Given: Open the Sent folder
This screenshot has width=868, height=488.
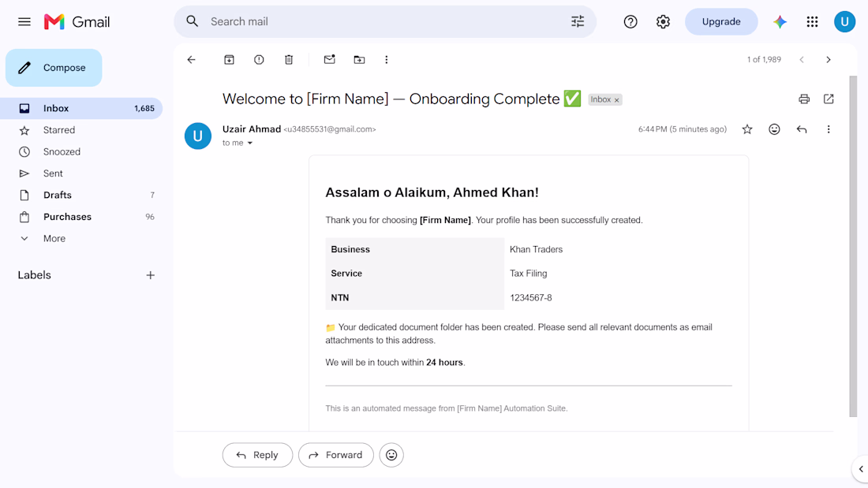Looking at the screenshot, I should (x=81, y=173).
